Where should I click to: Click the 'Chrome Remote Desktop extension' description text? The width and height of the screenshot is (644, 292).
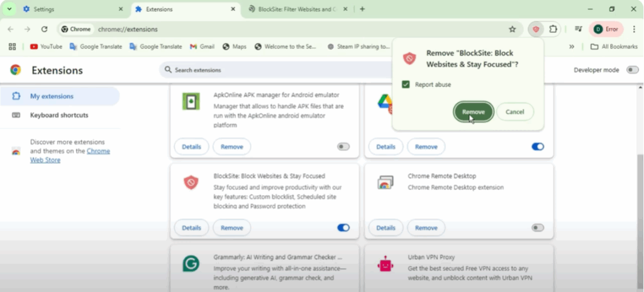coord(455,188)
